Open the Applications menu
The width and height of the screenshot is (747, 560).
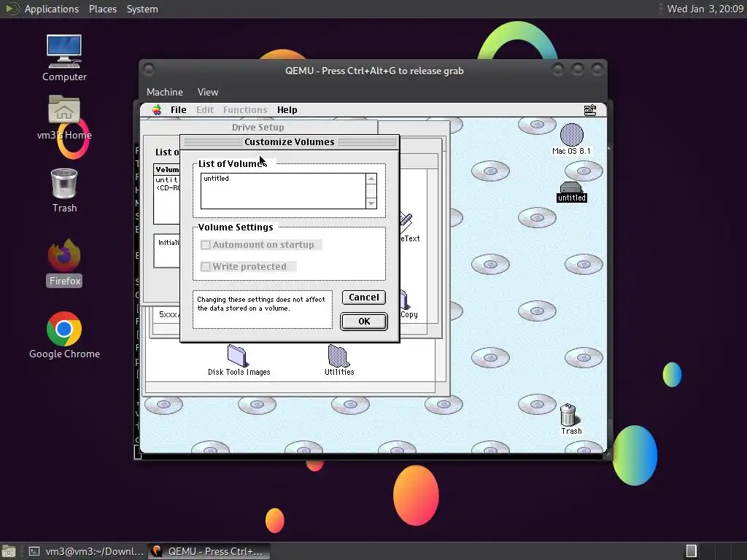(52, 9)
